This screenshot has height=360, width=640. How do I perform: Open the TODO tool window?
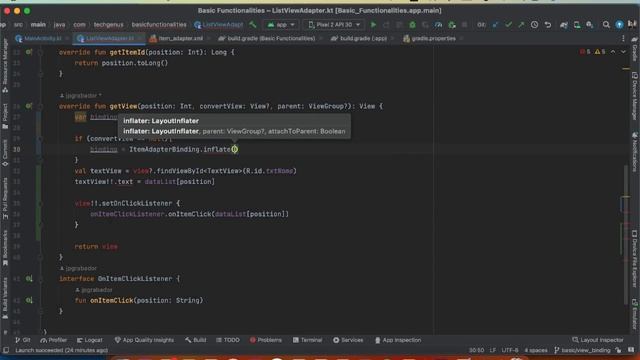point(228,340)
